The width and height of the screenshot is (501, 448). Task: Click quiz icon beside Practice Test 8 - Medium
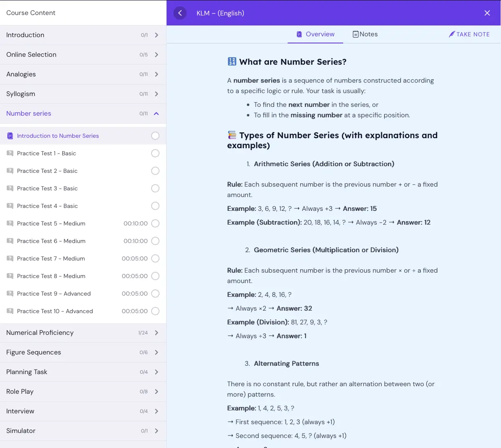tap(10, 276)
